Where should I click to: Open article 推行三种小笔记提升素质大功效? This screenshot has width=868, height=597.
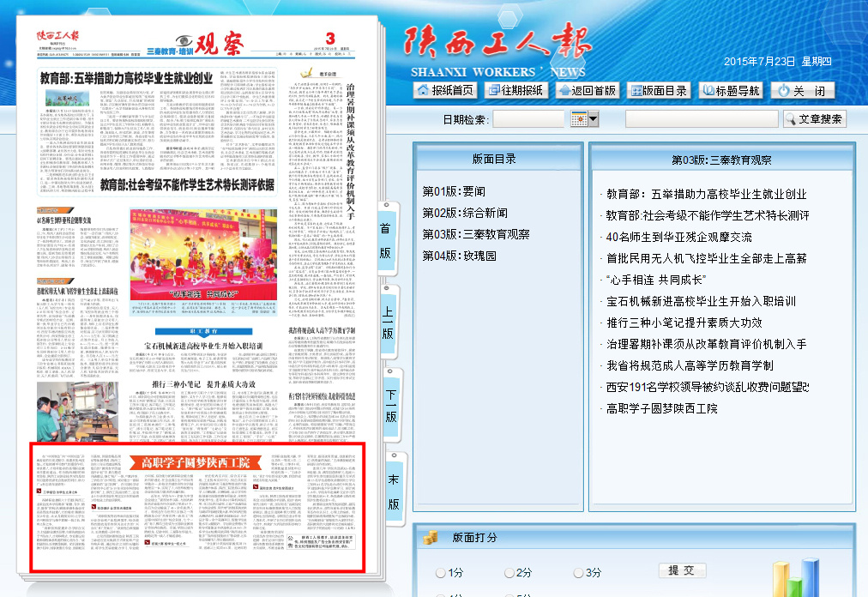pyautogui.click(x=684, y=323)
